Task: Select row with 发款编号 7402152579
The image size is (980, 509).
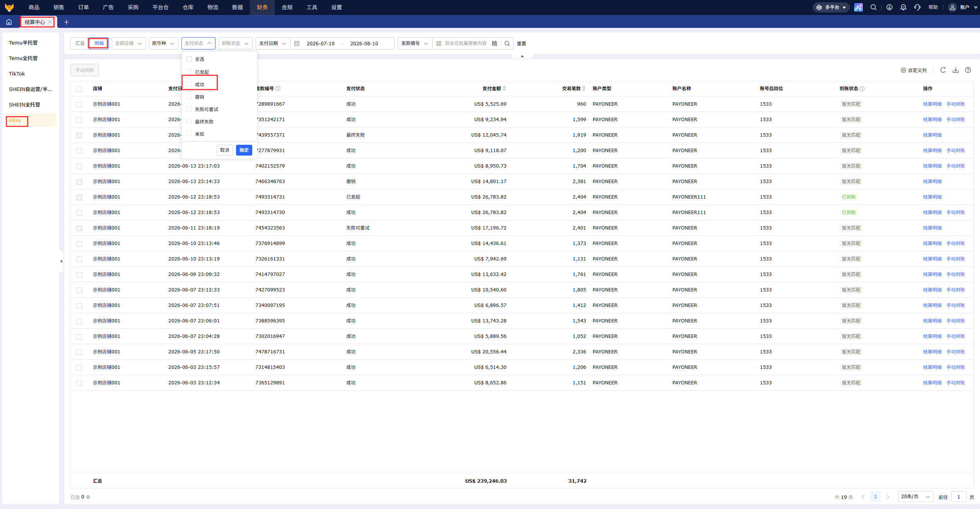Action: tap(79, 166)
